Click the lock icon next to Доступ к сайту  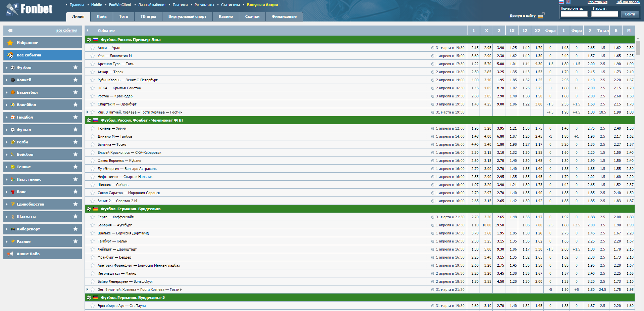click(x=541, y=15)
